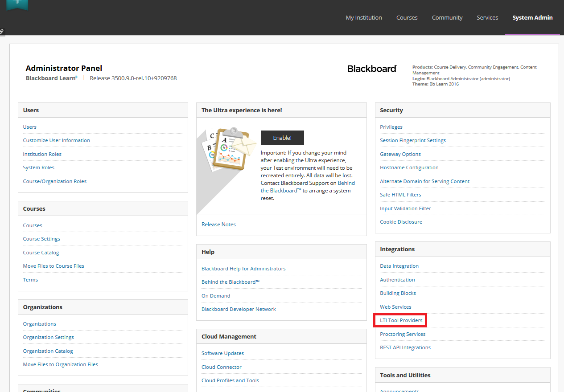Image resolution: width=564 pixels, height=392 pixels.
Task: Click the teal plus bookmark icon
Action: pyautogui.click(x=17, y=4)
